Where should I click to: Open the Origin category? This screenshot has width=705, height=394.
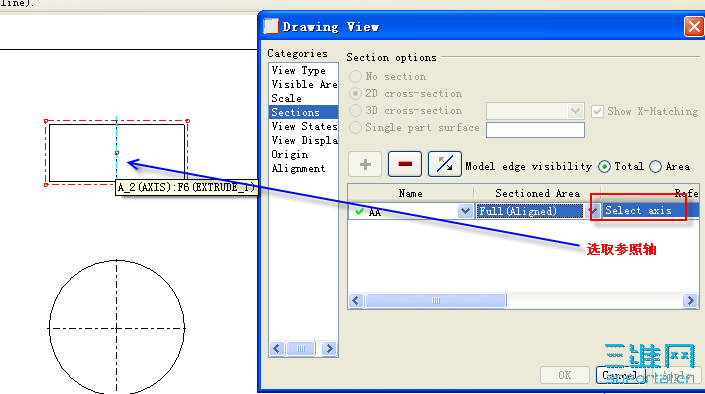290,154
